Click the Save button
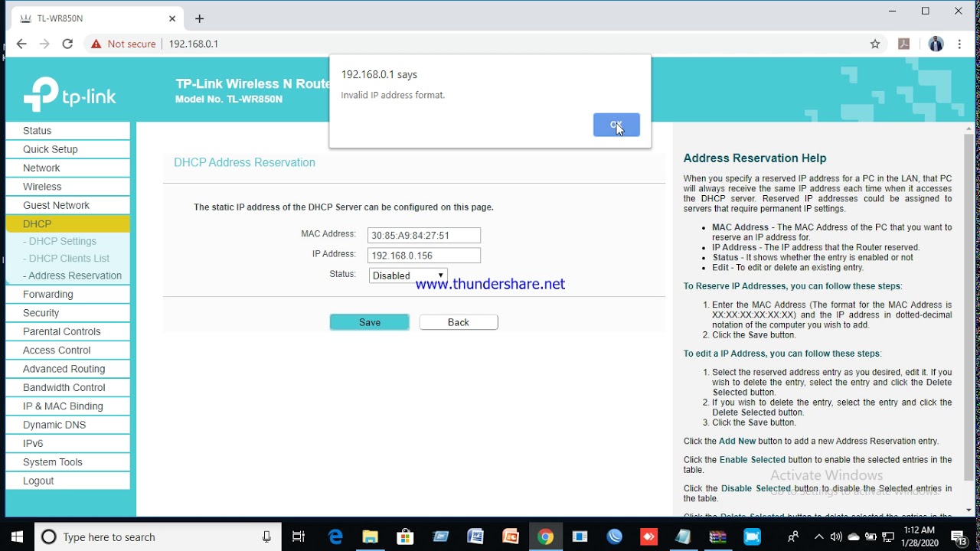 370,322
